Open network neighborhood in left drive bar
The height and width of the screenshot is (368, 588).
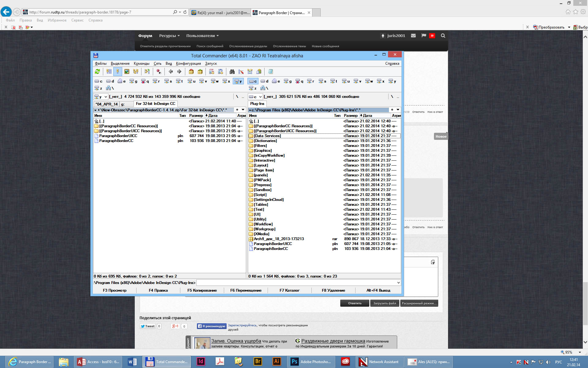[110, 88]
